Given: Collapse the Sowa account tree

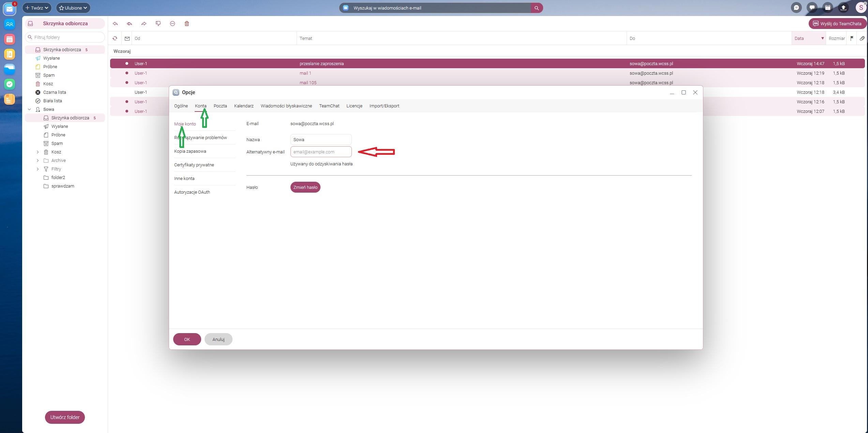Looking at the screenshot, I should click(x=29, y=109).
